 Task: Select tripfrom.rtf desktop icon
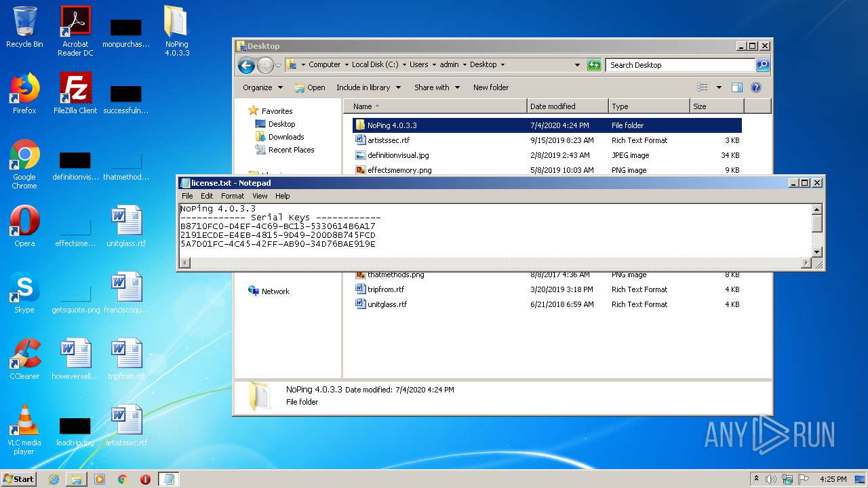coord(126,359)
